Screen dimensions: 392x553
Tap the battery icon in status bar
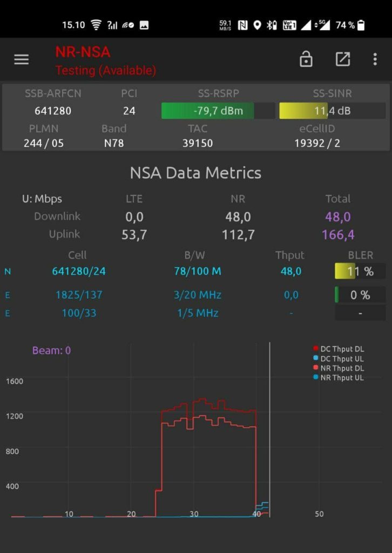coord(361,25)
